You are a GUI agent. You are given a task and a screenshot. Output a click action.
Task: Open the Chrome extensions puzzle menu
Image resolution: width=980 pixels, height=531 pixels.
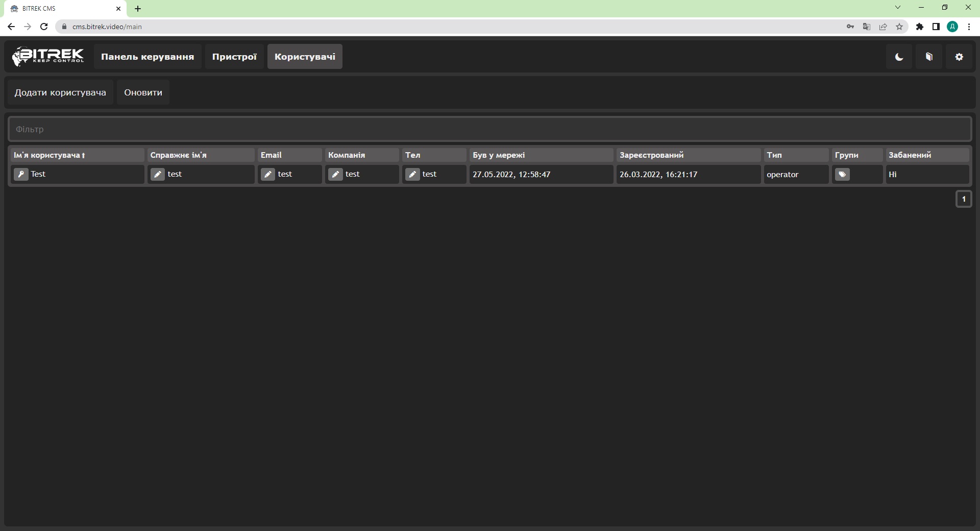[920, 27]
